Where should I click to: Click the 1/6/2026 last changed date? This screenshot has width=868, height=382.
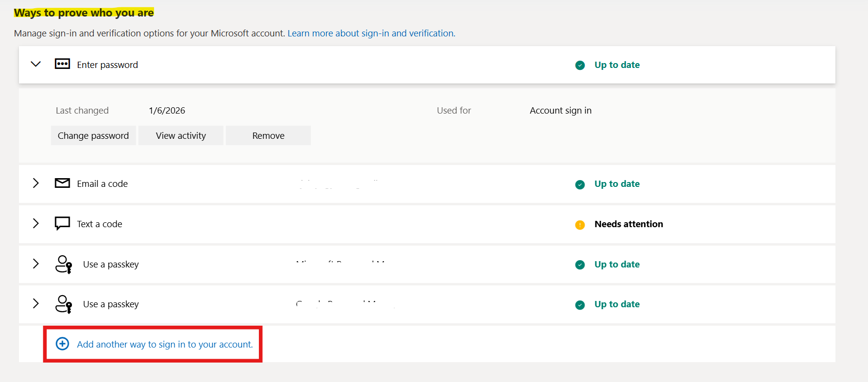[x=167, y=110]
